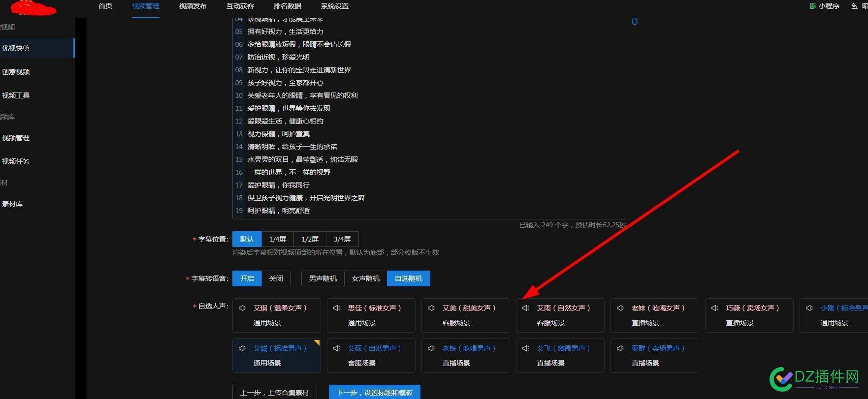Set subtitle position to 1/4屏
Screen dimensions: 868x399
tap(278, 239)
